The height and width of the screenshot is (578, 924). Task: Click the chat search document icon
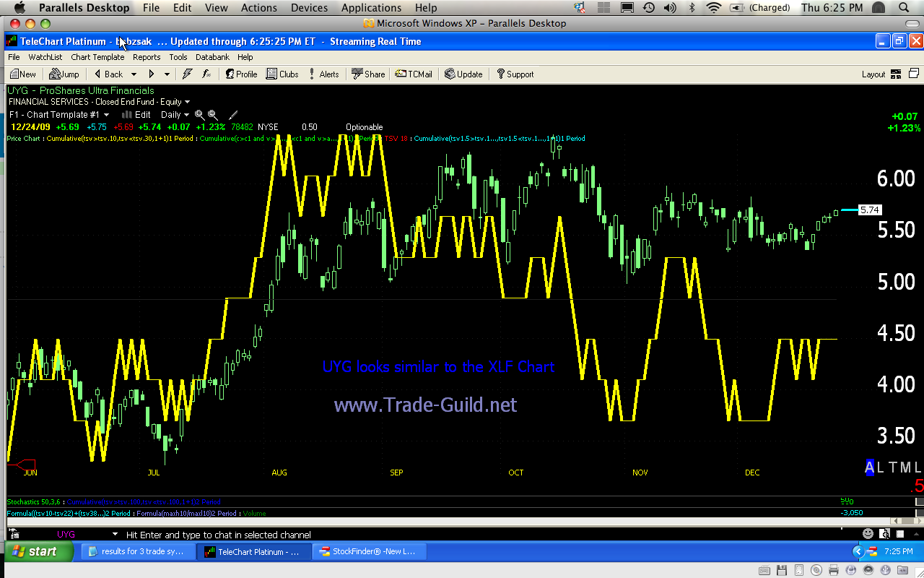(x=883, y=534)
